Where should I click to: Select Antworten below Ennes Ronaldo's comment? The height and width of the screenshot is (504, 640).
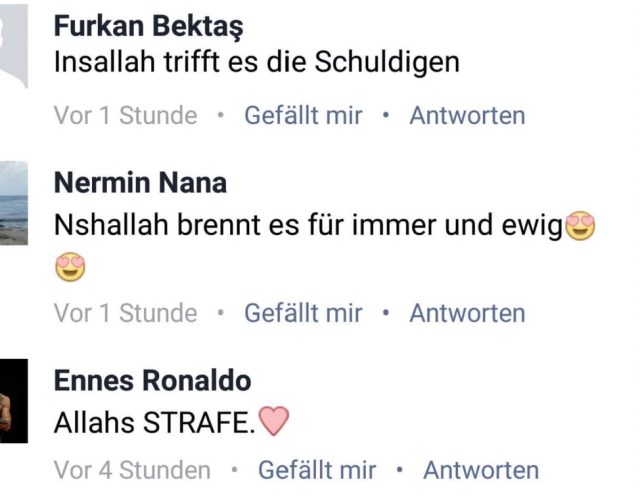coord(481,470)
